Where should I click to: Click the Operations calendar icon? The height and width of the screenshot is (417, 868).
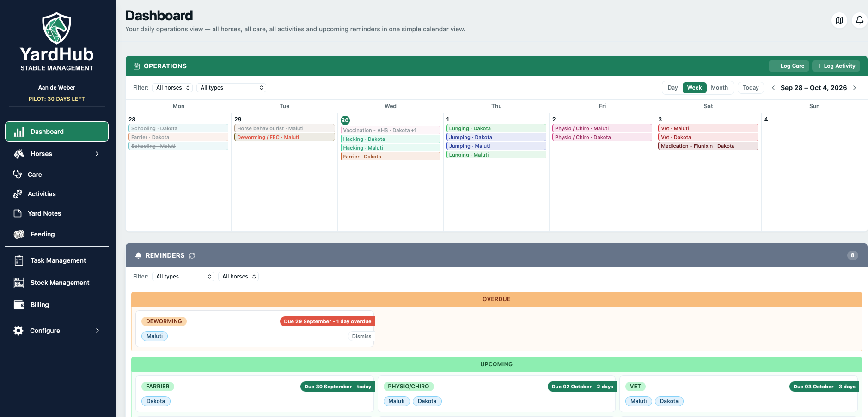point(136,66)
